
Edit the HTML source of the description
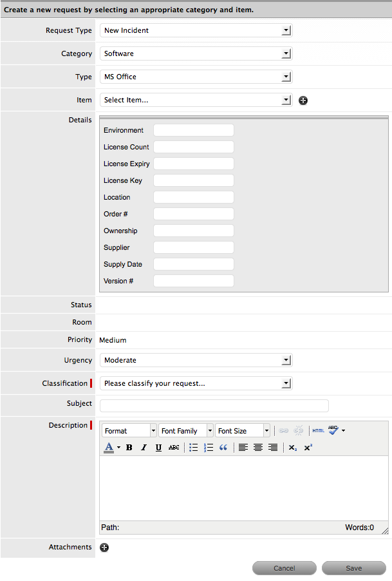(319, 430)
